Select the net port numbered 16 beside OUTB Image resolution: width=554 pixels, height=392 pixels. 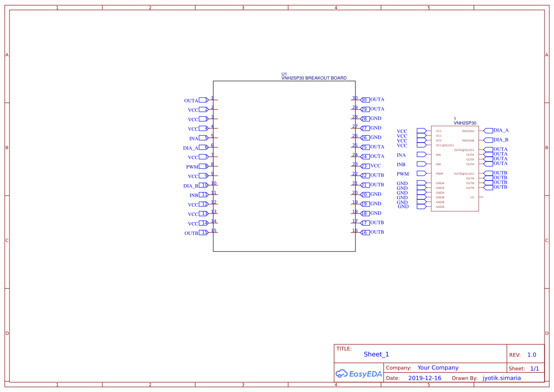(x=365, y=232)
